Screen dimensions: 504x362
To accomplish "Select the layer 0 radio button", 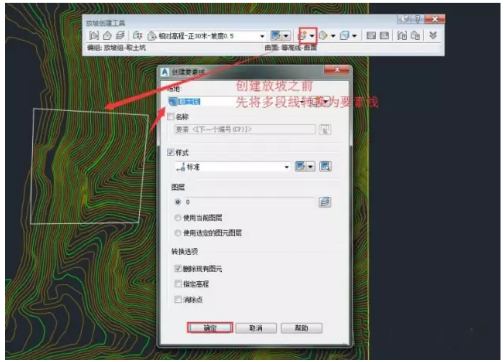I will [x=178, y=202].
